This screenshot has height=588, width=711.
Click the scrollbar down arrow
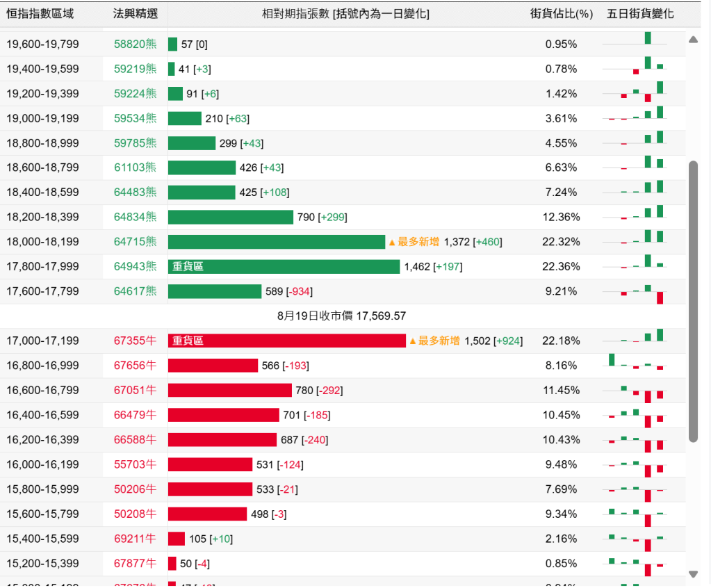[693, 574]
